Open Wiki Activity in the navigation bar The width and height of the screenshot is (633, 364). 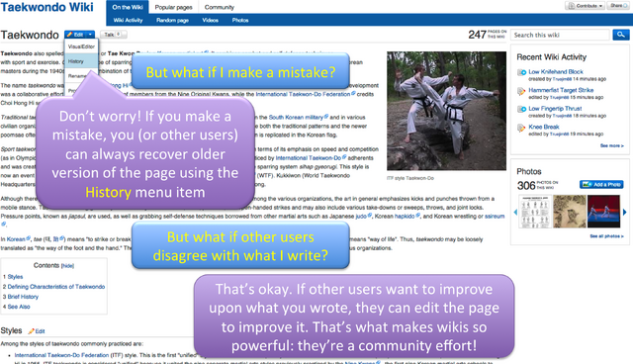(128, 20)
